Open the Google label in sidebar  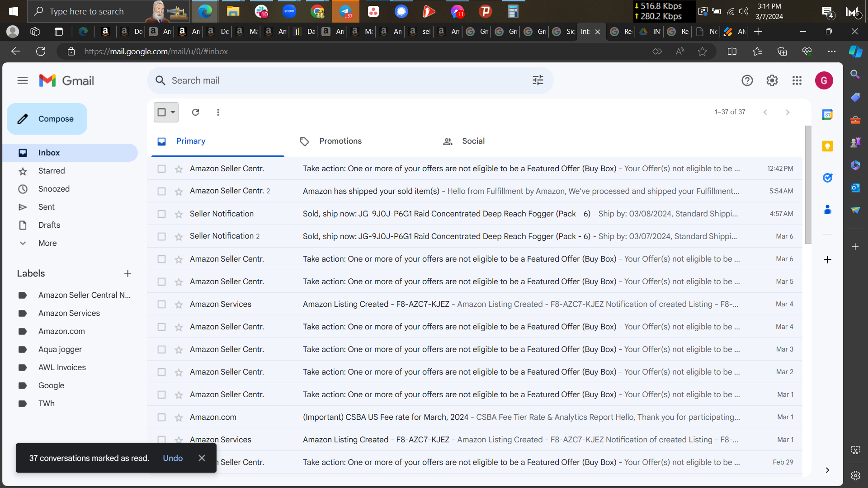tap(51, 385)
